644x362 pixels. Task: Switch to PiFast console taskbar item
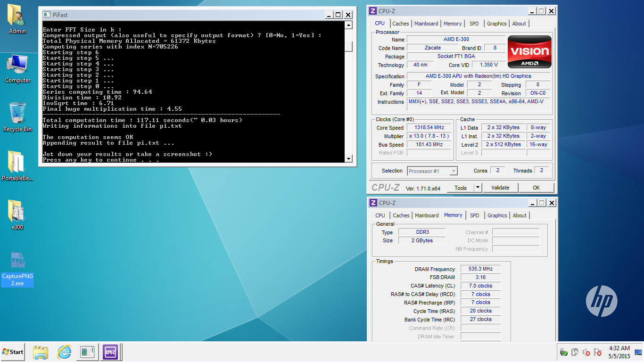click(87, 352)
